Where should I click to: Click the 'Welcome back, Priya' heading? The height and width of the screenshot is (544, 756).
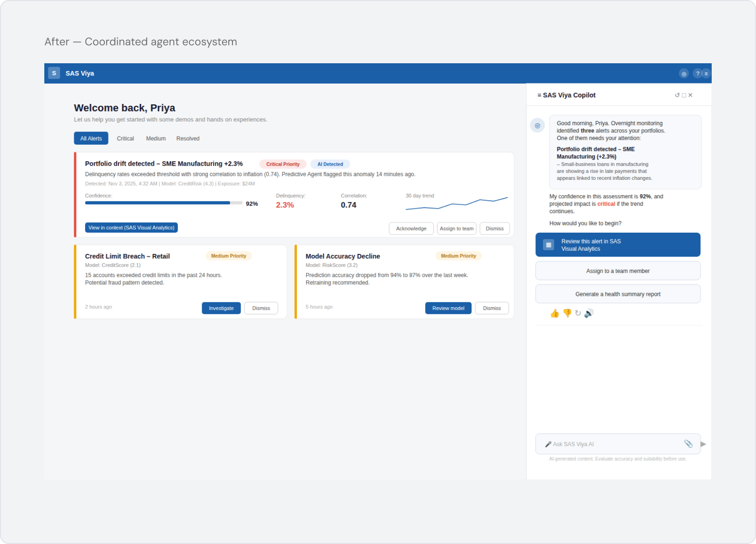pos(124,108)
